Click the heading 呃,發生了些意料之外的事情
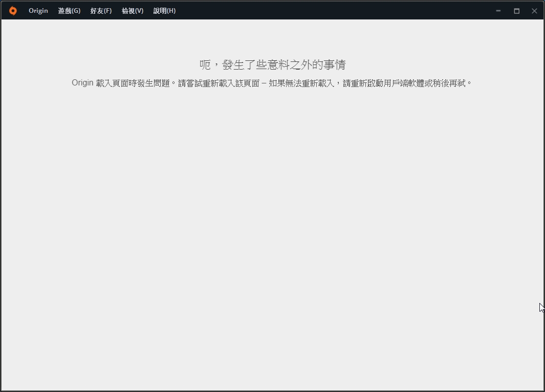Viewport: 545px width, 392px height. (272, 64)
